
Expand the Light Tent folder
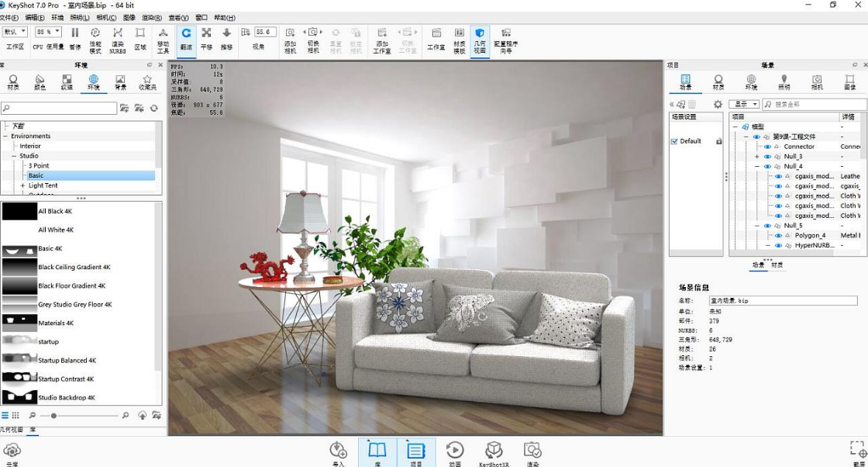click(x=22, y=185)
